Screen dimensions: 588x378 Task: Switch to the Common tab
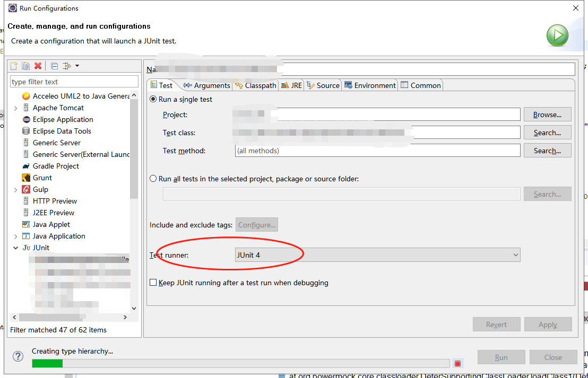(421, 85)
